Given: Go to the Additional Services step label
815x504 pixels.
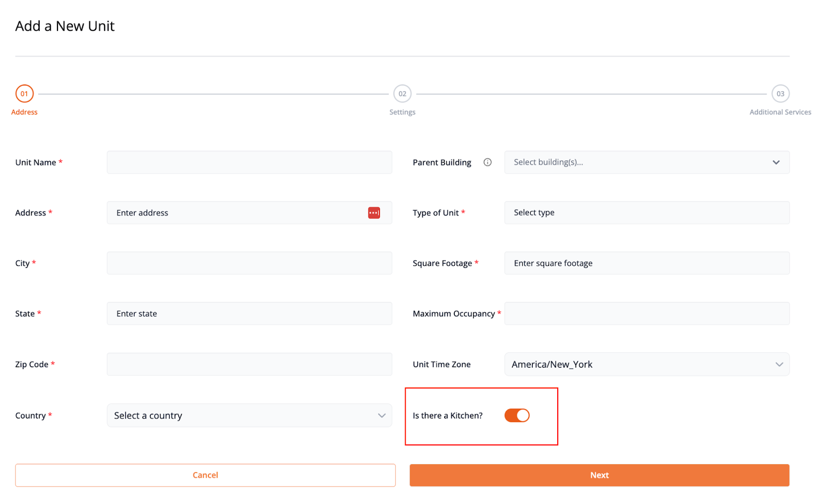Looking at the screenshot, I should pyautogui.click(x=780, y=112).
